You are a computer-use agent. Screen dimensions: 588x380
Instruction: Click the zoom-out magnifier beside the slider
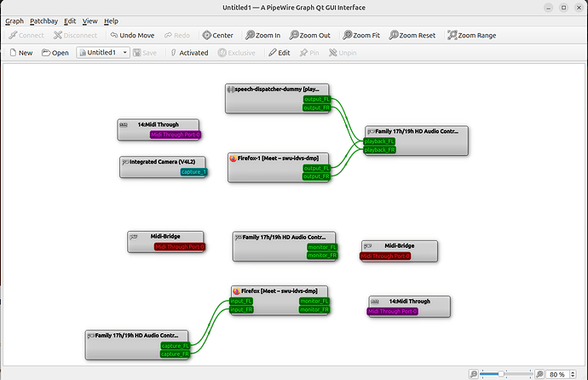472,374
